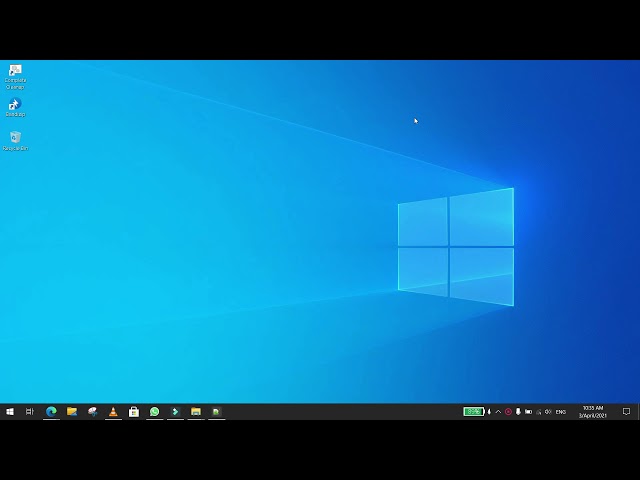Screen dimensions: 640x480
Task: Open Microsoft Store from the taskbar
Action: [134, 411]
